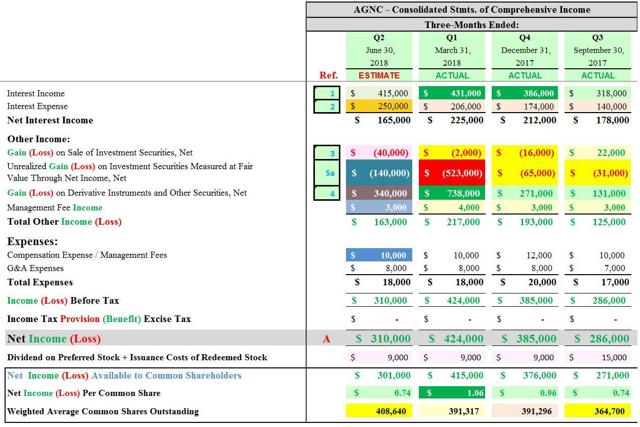This screenshot has height=427, width=640.
Task: Select Q1 income available to common 415,000
Action: pyautogui.click(x=452, y=375)
